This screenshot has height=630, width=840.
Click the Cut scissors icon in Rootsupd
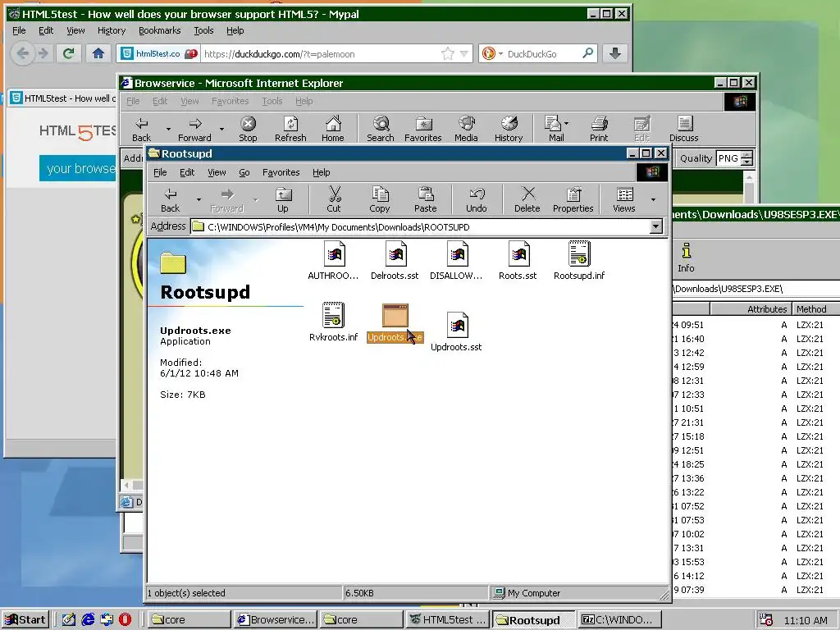coord(334,200)
